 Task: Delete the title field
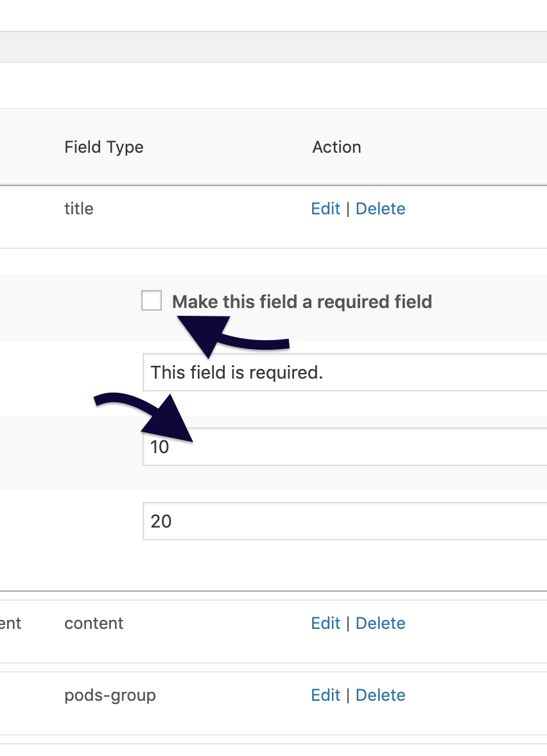[380, 209]
